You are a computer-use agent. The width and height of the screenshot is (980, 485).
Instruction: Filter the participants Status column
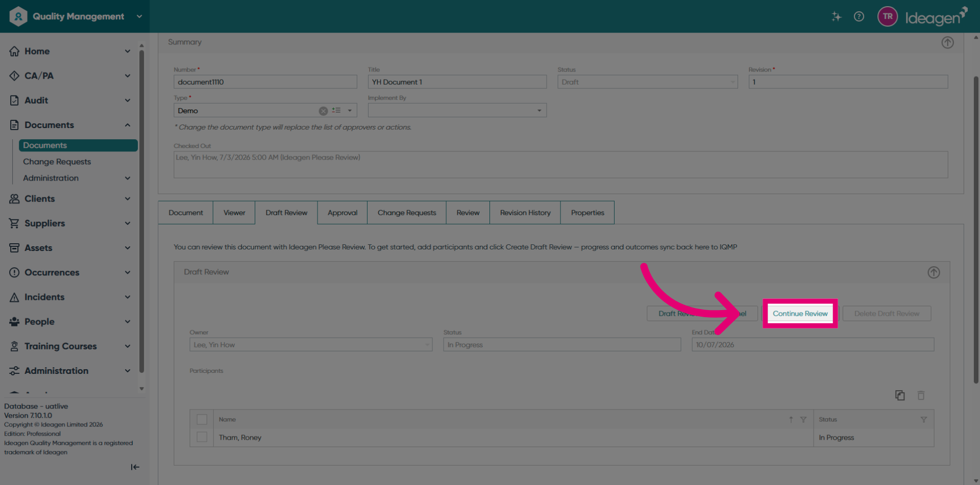pos(923,419)
